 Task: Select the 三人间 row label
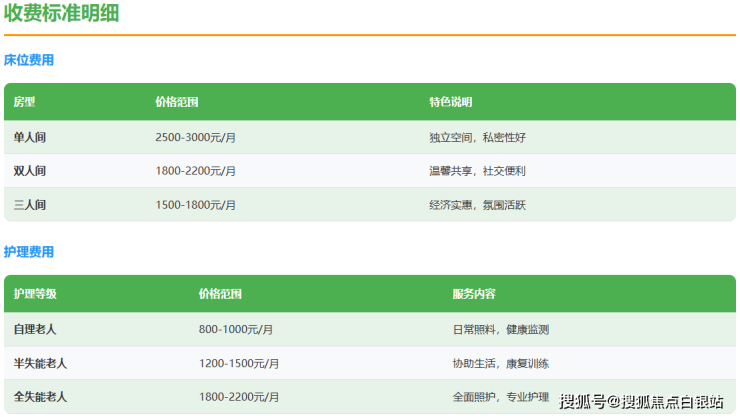[x=30, y=205]
